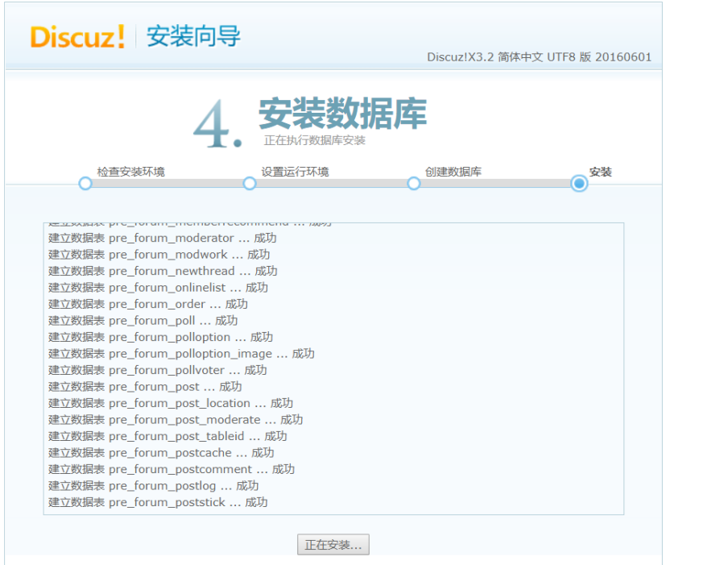The width and height of the screenshot is (728, 565).
Task: Click log line pre_forum_newthread
Action: click(x=163, y=271)
